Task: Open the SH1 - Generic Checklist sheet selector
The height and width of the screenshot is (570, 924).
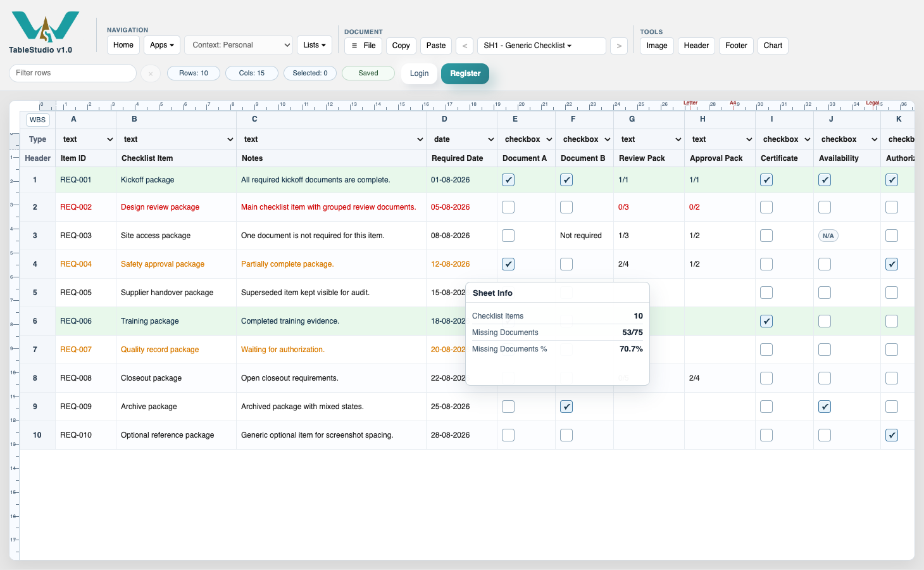Action: (542, 46)
